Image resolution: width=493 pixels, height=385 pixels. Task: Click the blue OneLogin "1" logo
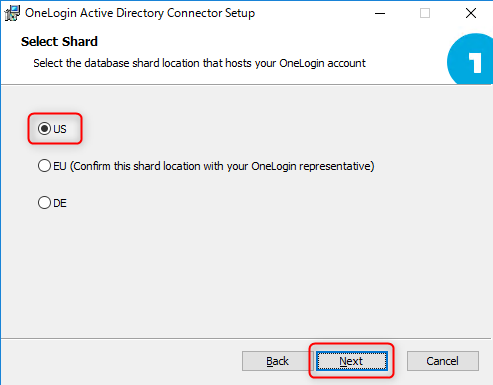(470, 59)
